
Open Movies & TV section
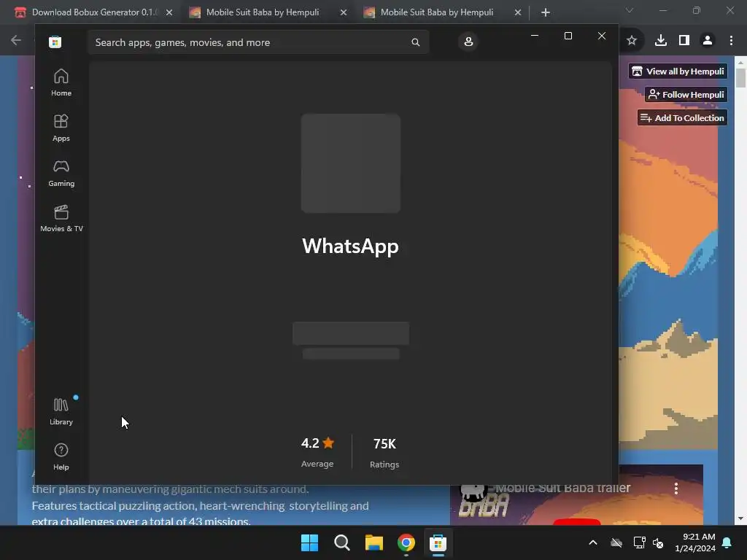tap(61, 219)
